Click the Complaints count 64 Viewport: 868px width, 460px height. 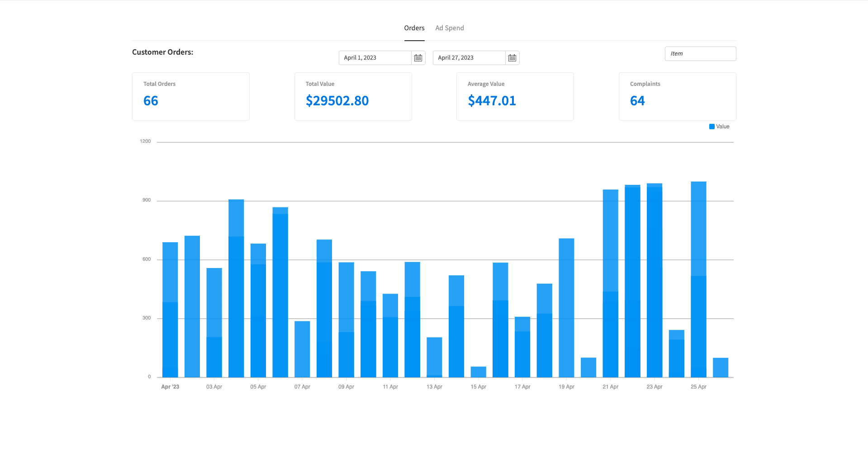pos(637,101)
